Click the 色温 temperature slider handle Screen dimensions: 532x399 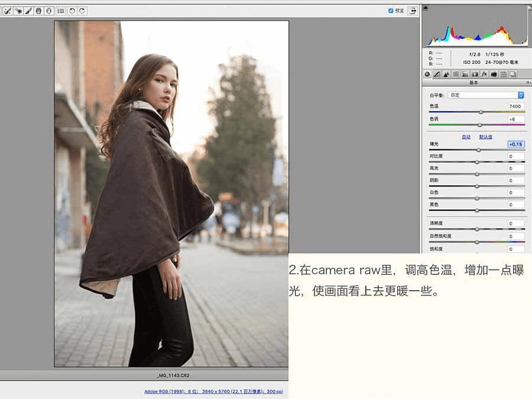pyautogui.click(x=481, y=112)
